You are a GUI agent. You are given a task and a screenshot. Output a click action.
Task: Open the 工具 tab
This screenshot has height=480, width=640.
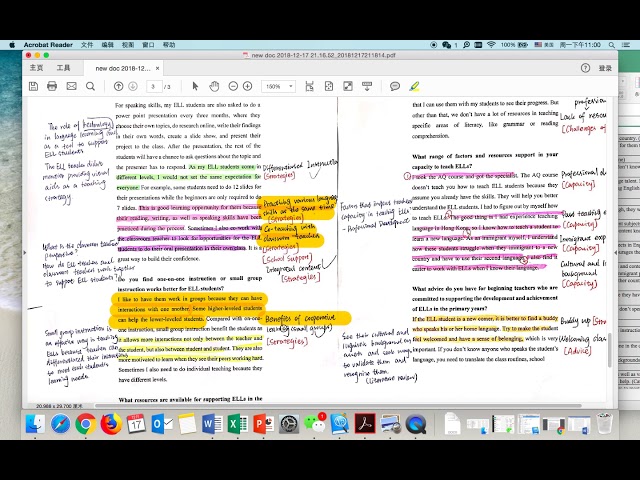point(63,68)
